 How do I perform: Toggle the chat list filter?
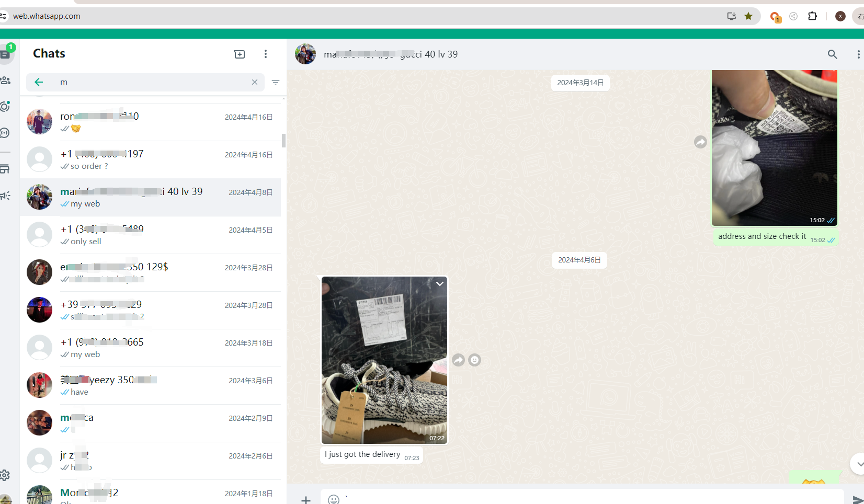tap(276, 82)
